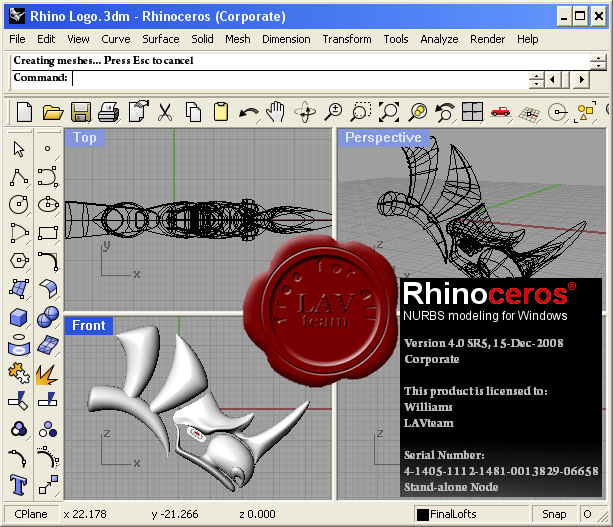Click the x 22.178 coordinate readout
Image resolution: width=613 pixels, height=527 pixels.
tap(85, 514)
